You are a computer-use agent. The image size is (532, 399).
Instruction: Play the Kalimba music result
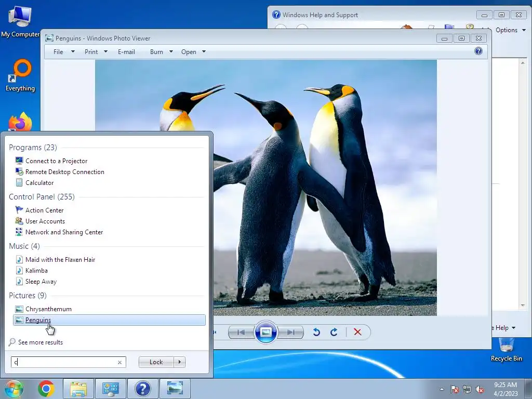coord(109,270)
